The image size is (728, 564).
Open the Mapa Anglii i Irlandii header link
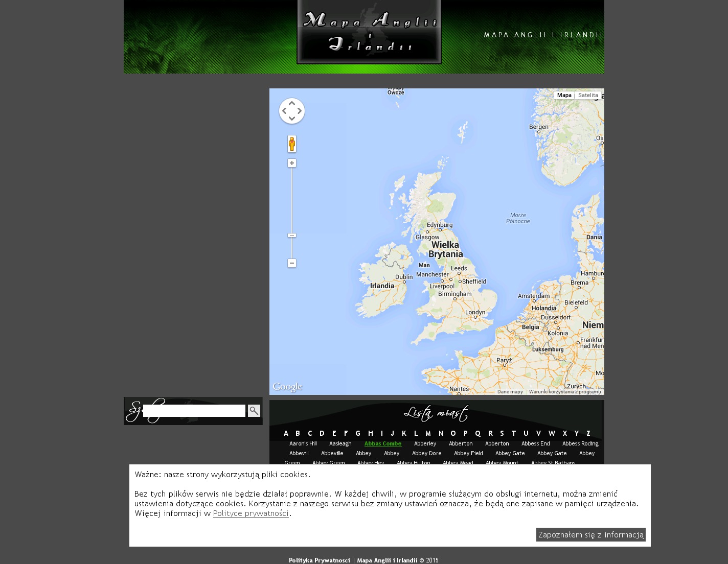click(x=543, y=35)
